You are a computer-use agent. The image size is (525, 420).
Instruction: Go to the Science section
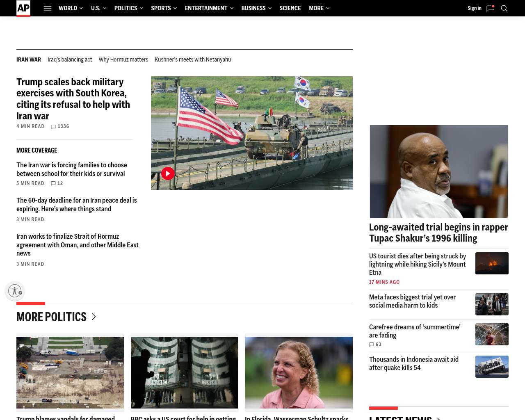point(290,8)
